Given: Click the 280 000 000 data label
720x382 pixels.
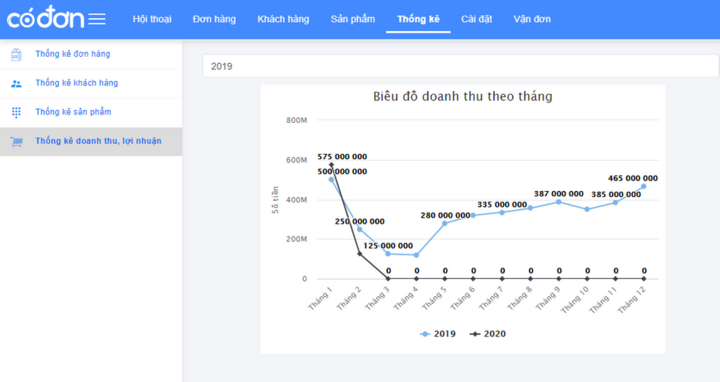Looking at the screenshot, I should (445, 215).
